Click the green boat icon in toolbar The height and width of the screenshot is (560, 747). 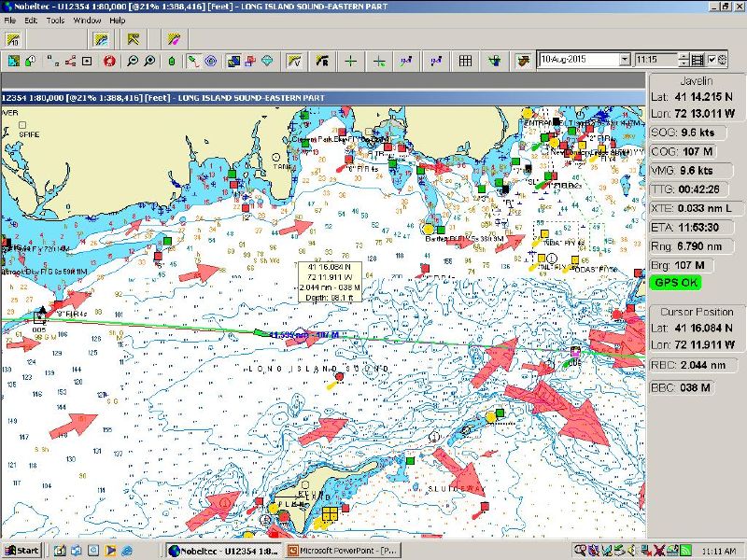coord(172,61)
